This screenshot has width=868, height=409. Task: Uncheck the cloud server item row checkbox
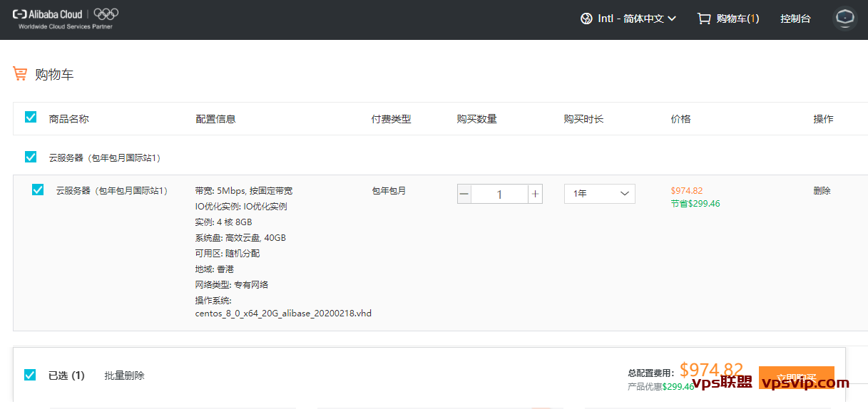[38, 190]
